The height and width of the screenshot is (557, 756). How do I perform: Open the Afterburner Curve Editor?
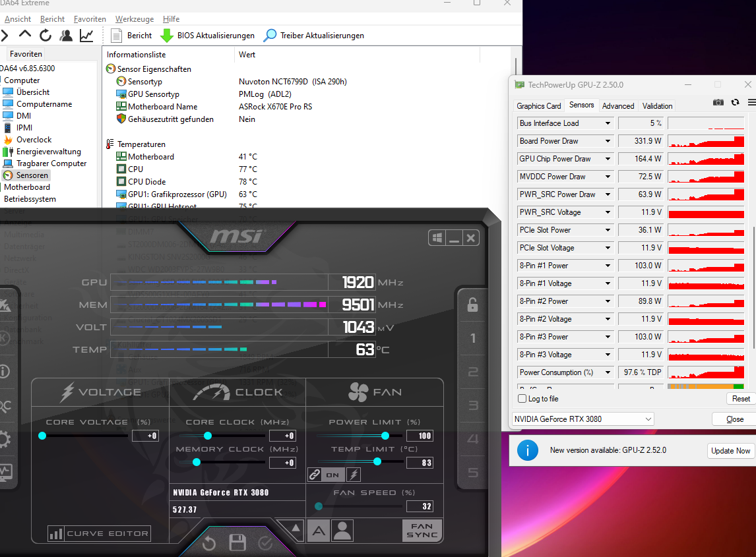click(100, 533)
